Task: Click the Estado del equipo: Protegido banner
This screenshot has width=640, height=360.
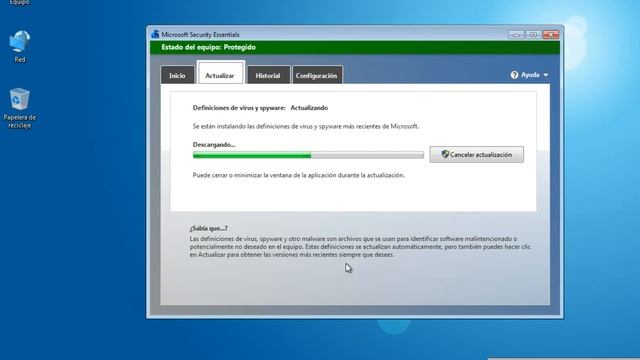Action: [355, 47]
